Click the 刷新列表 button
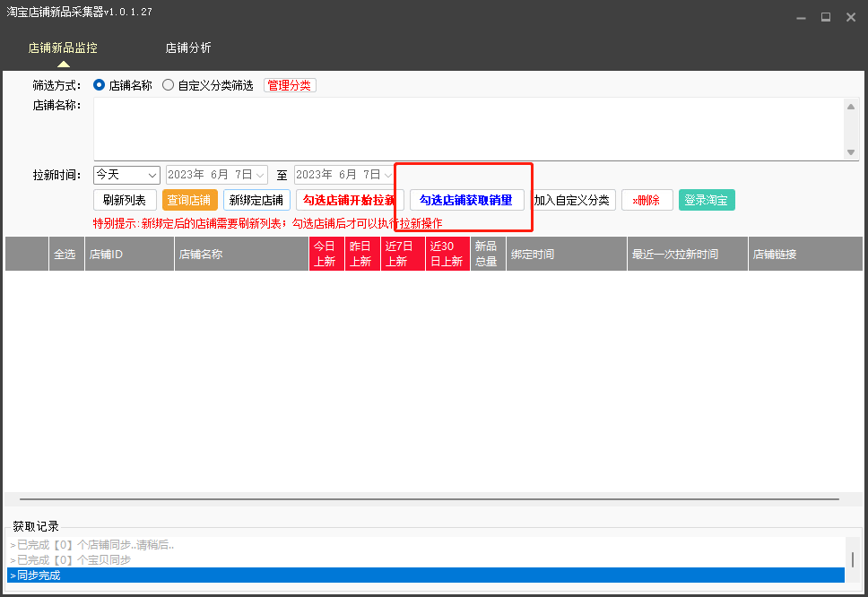This screenshot has height=597, width=868. coord(126,200)
